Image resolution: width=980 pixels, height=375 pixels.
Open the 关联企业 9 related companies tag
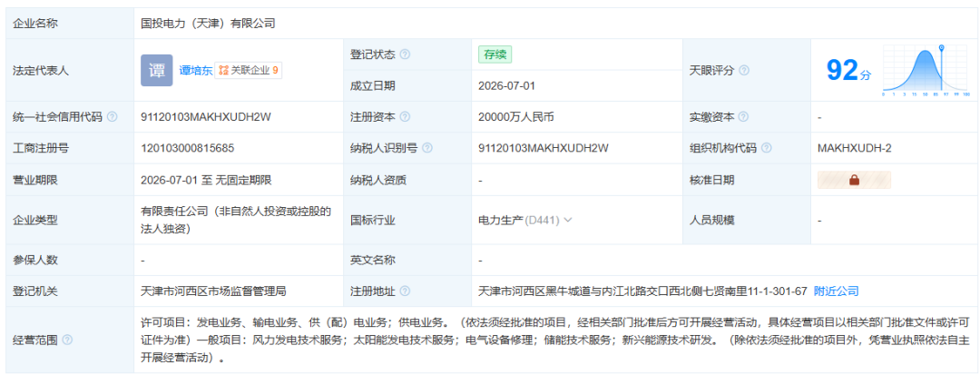tap(248, 71)
